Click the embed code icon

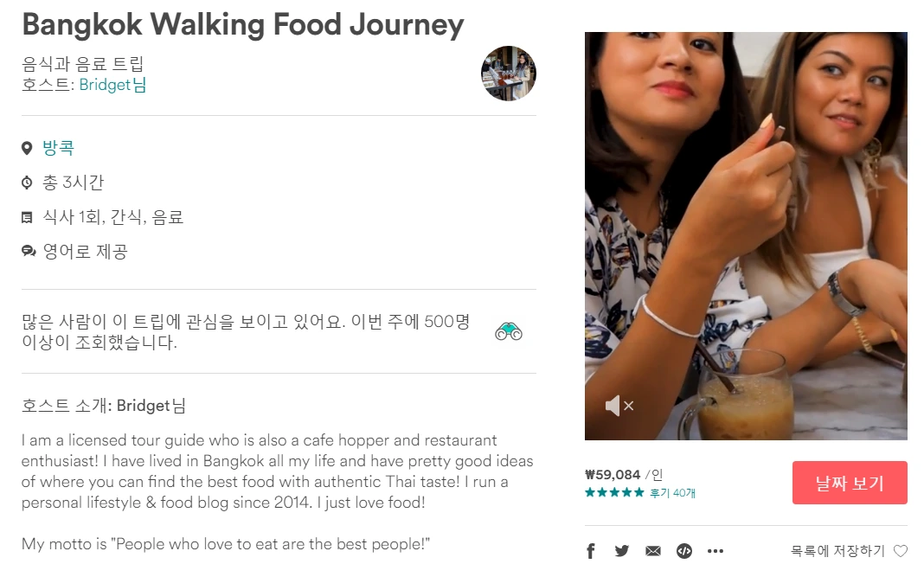point(683,551)
